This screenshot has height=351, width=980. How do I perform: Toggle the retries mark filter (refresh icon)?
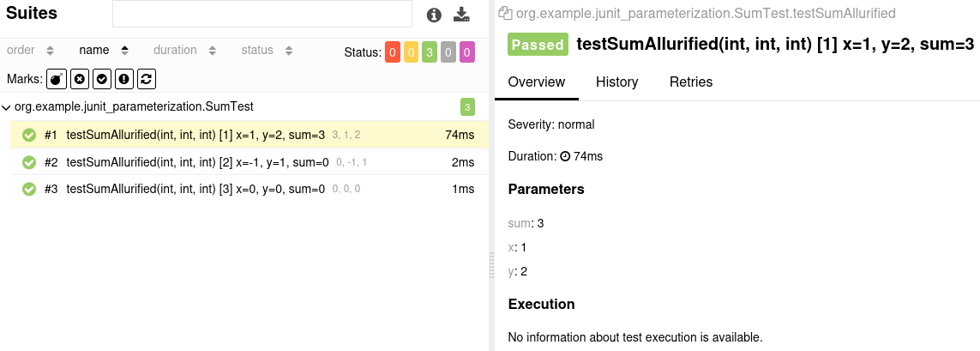(147, 79)
